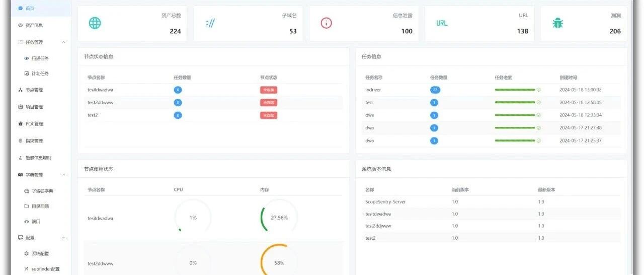This screenshot has width=644, height=275.
Task: Click the POC管理 bug icon
Action: [x=20, y=124]
